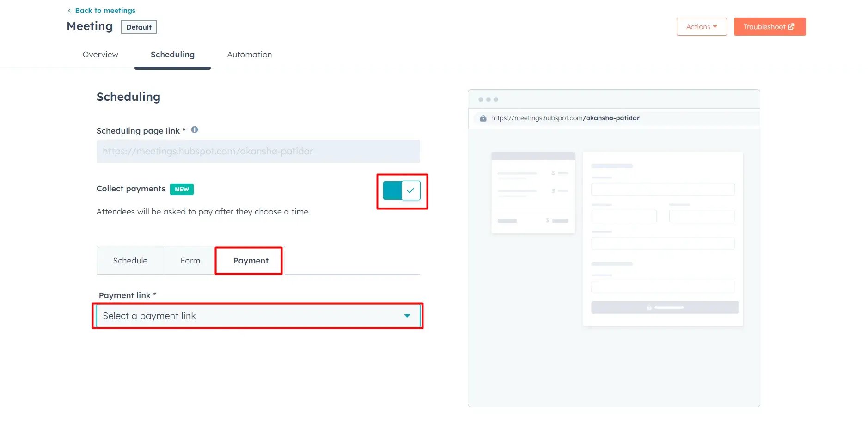This screenshot has width=868, height=441.
Task: Click the Payment link field label
Action: [x=128, y=295]
